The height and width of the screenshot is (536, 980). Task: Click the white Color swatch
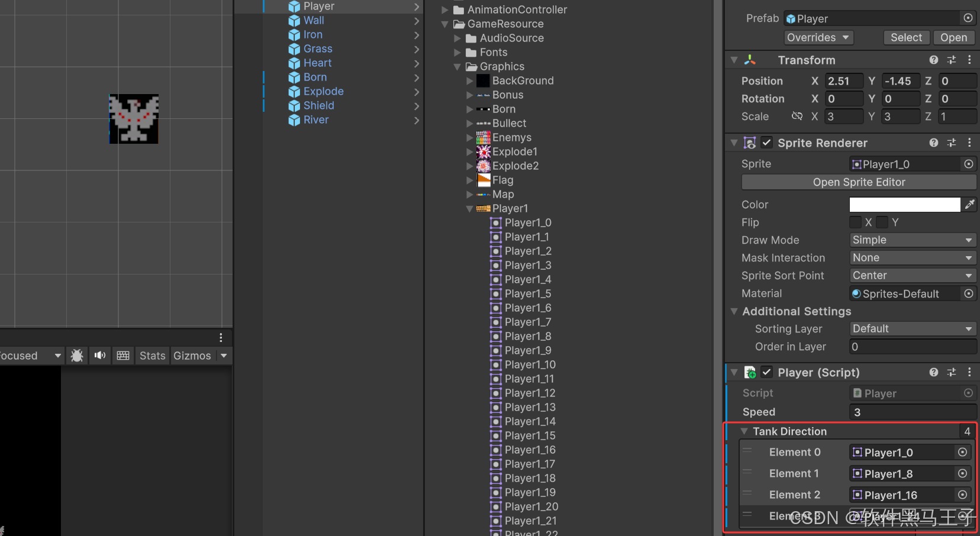tap(905, 204)
